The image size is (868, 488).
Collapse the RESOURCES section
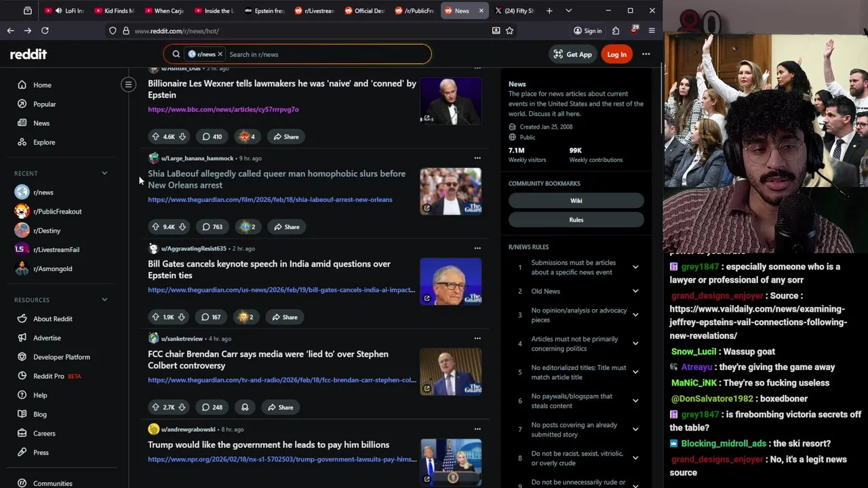(104, 300)
